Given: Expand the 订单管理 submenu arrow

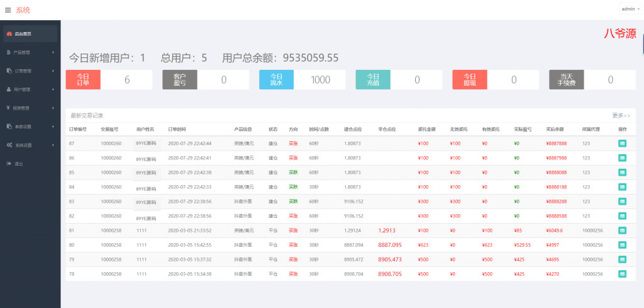Looking at the screenshot, I should point(53,71).
